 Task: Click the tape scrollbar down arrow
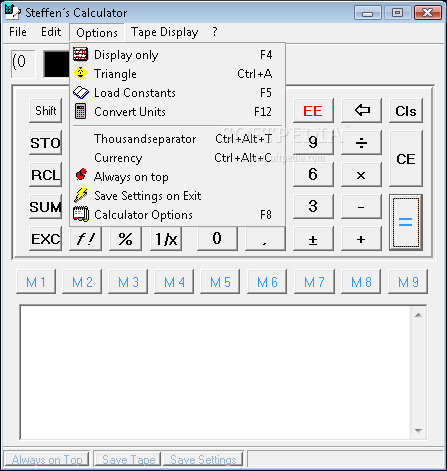(x=418, y=430)
